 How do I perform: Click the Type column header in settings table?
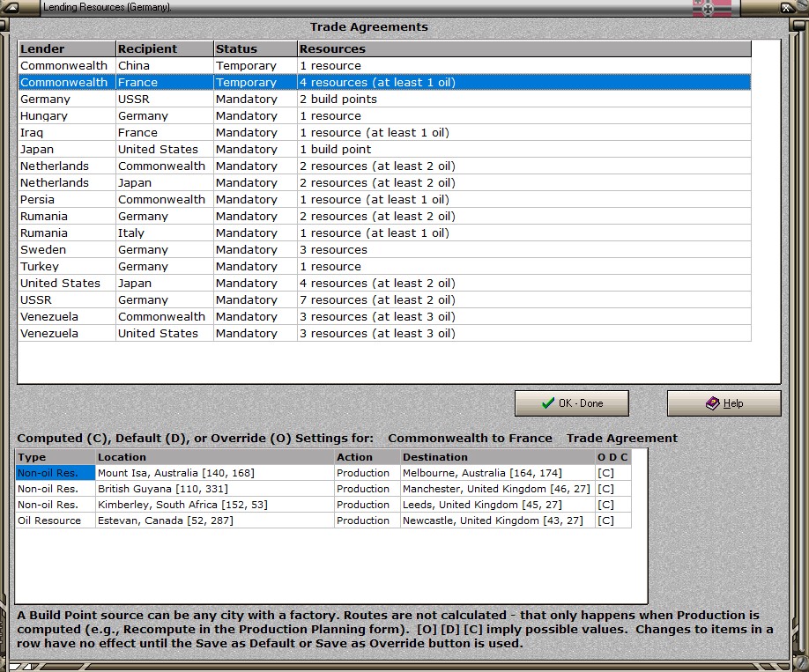click(56, 457)
